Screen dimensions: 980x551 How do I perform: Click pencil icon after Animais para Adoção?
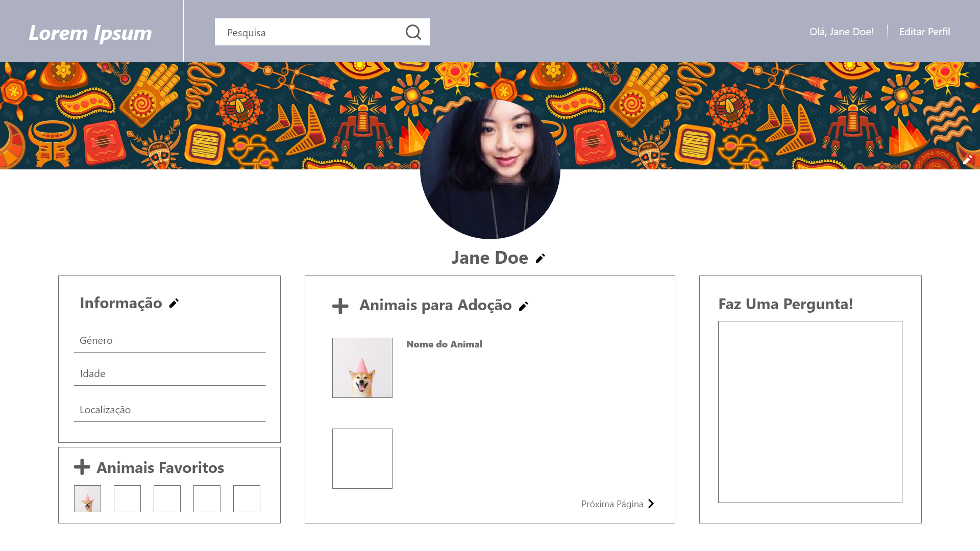tap(524, 306)
